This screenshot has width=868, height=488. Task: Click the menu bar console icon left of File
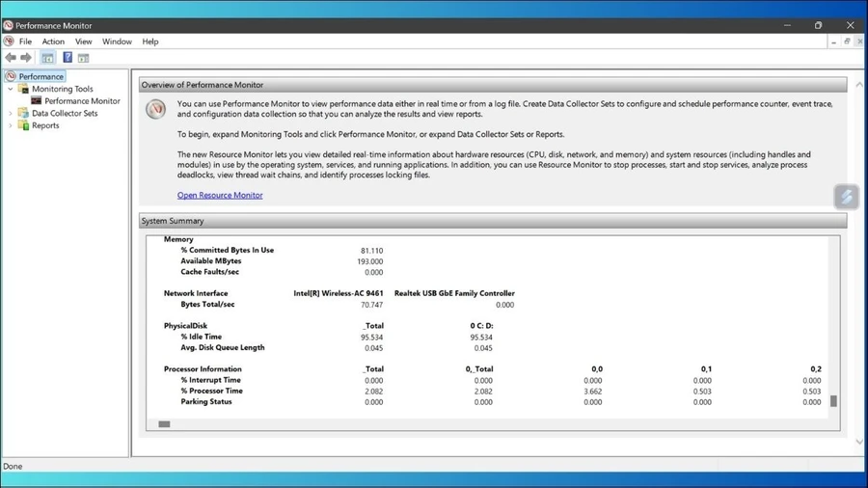pyautogui.click(x=9, y=41)
